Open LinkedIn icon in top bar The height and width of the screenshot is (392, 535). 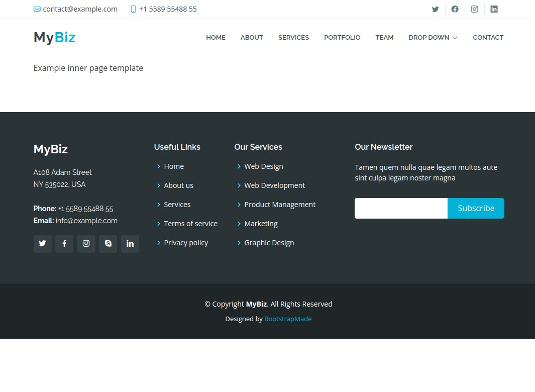click(494, 9)
